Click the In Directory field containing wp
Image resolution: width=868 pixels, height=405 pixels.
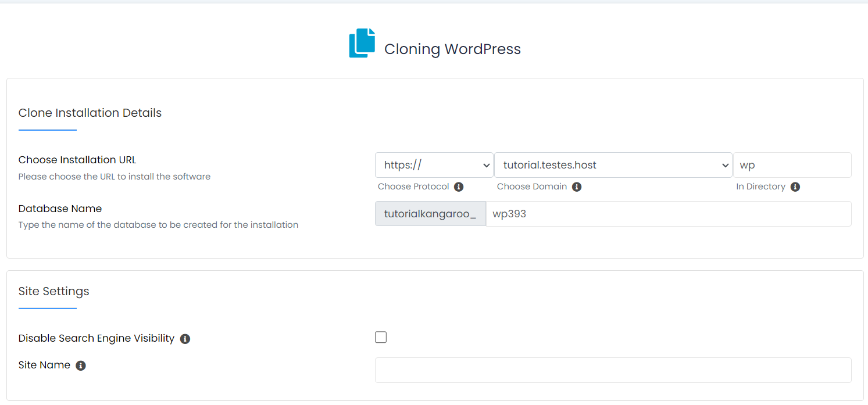pos(792,165)
